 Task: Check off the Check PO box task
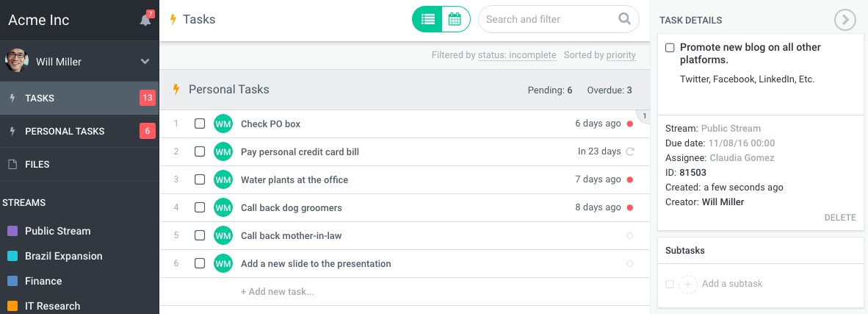point(200,124)
